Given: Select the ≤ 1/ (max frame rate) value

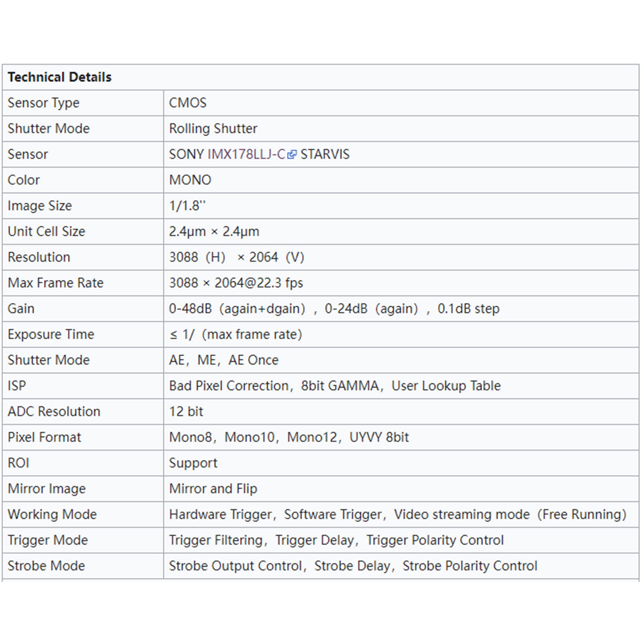Looking at the screenshot, I should pos(236,334).
